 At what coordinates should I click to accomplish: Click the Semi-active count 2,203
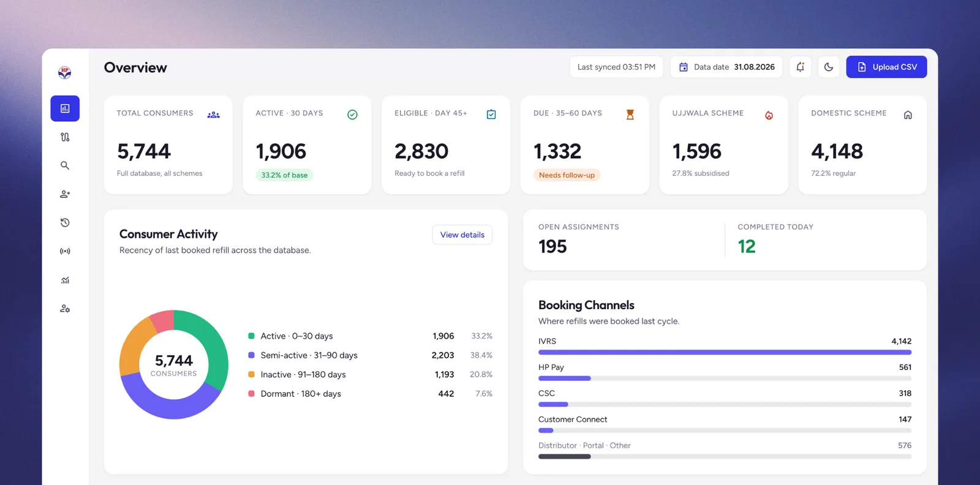pyautogui.click(x=443, y=355)
